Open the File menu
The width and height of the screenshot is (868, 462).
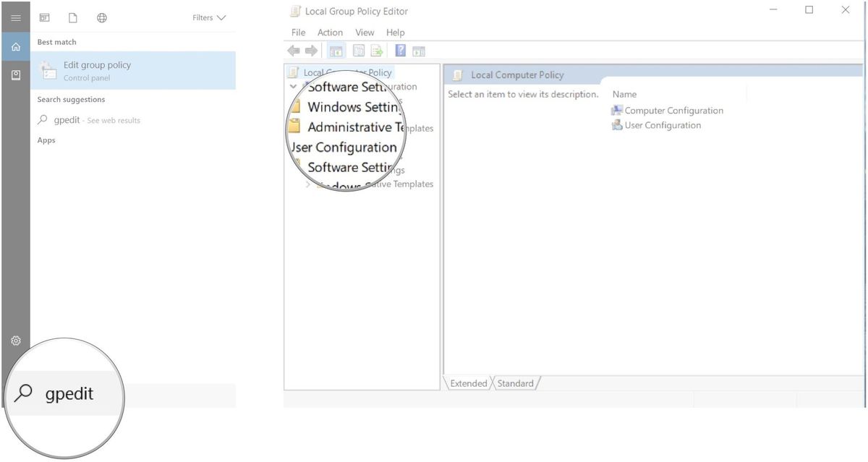coord(299,33)
